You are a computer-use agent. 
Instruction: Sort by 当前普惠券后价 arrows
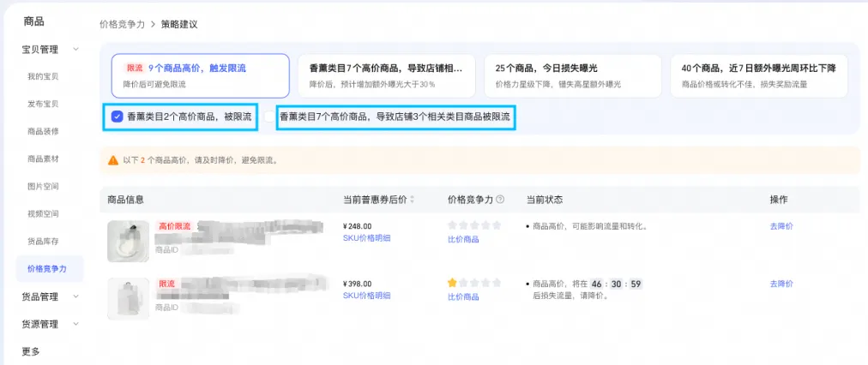click(x=412, y=200)
